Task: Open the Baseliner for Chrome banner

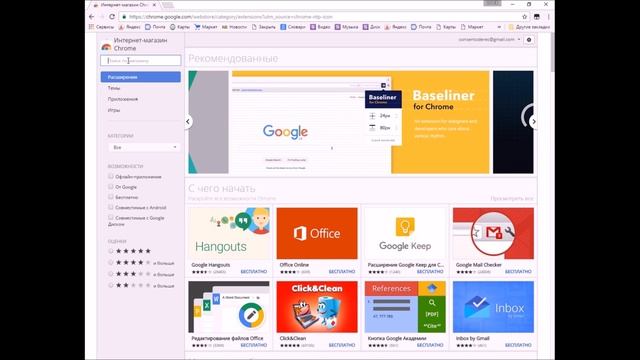Action: (x=360, y=122)
